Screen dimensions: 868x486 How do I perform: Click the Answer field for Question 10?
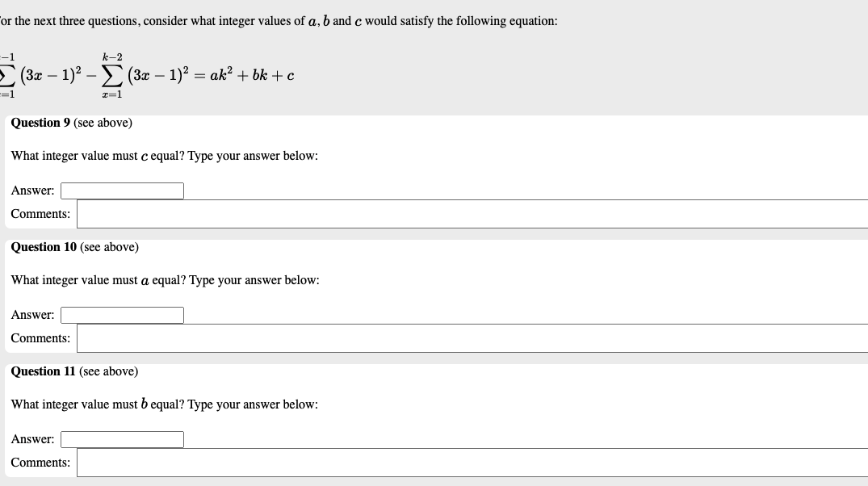pos(121,315)
